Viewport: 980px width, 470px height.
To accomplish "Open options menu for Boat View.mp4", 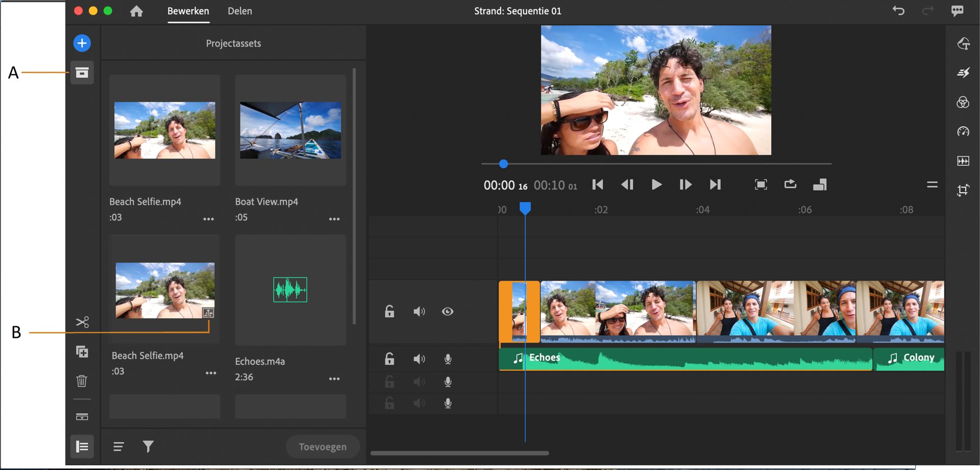I will [x=334, y=219].
